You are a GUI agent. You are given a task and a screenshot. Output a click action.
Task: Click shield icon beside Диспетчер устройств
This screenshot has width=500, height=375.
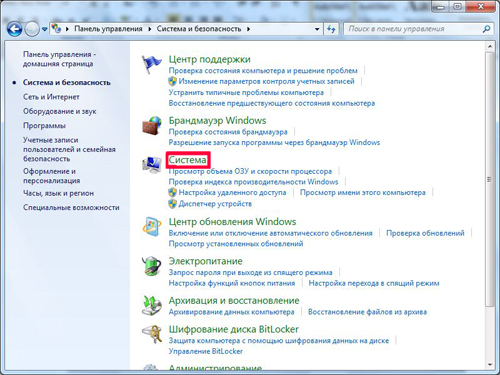click(x=172, y=204)
